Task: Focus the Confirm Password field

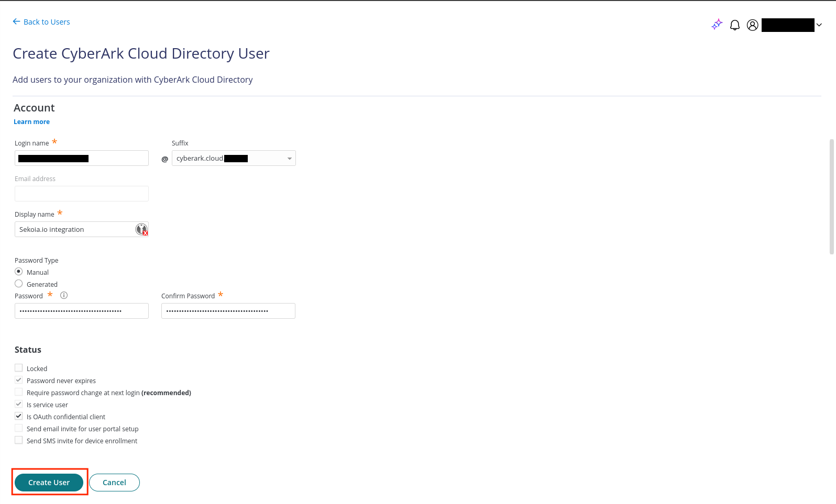Action: [228, 311]
